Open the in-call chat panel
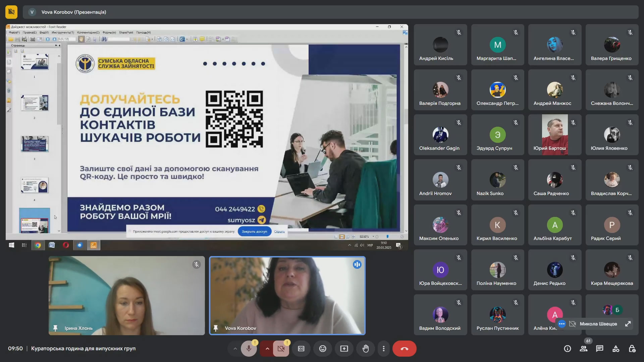This screenshot has height=362, width=644. (599, 349)
